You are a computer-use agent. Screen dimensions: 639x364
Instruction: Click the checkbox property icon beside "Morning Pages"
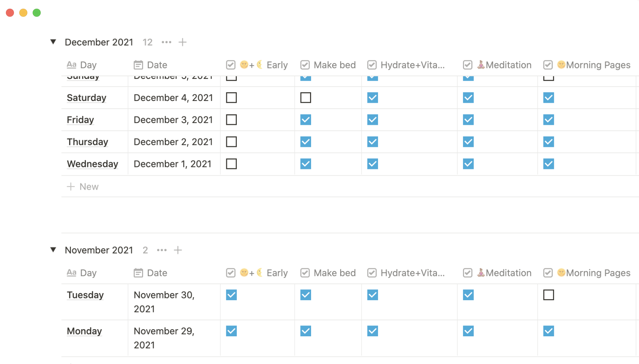[x=548, y=65]
